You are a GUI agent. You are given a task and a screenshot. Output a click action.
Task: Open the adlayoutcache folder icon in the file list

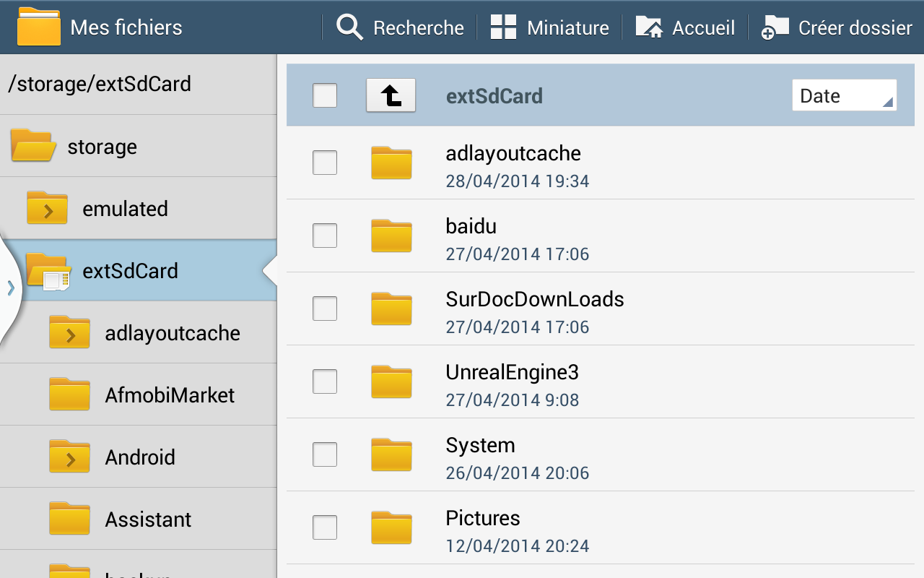pos(391,163)
